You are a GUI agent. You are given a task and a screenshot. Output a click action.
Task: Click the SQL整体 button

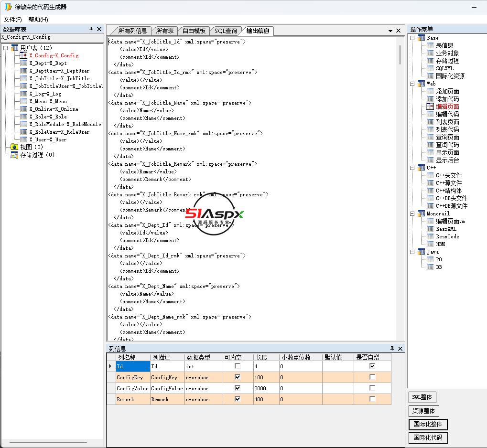click(422, 397)
